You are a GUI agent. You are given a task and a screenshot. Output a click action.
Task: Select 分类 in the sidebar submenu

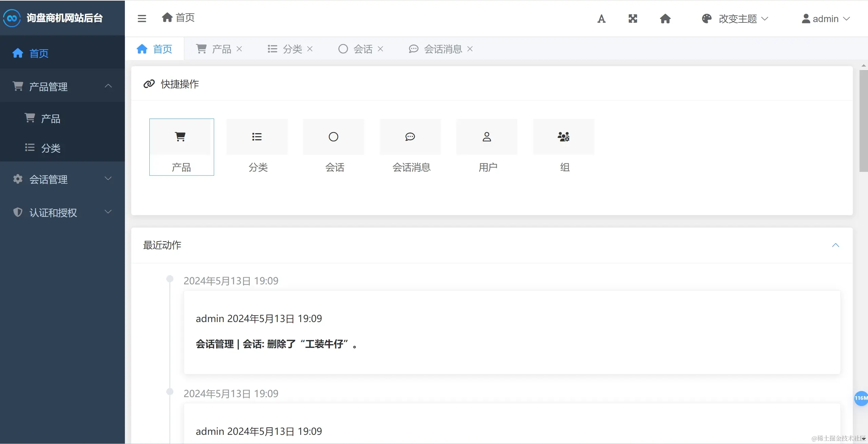coord(51,148)
